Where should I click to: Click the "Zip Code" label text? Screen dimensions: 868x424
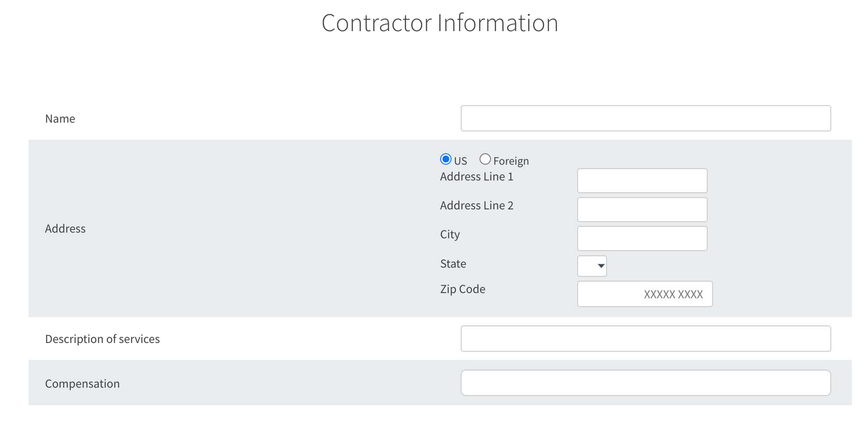click(462, 289)
